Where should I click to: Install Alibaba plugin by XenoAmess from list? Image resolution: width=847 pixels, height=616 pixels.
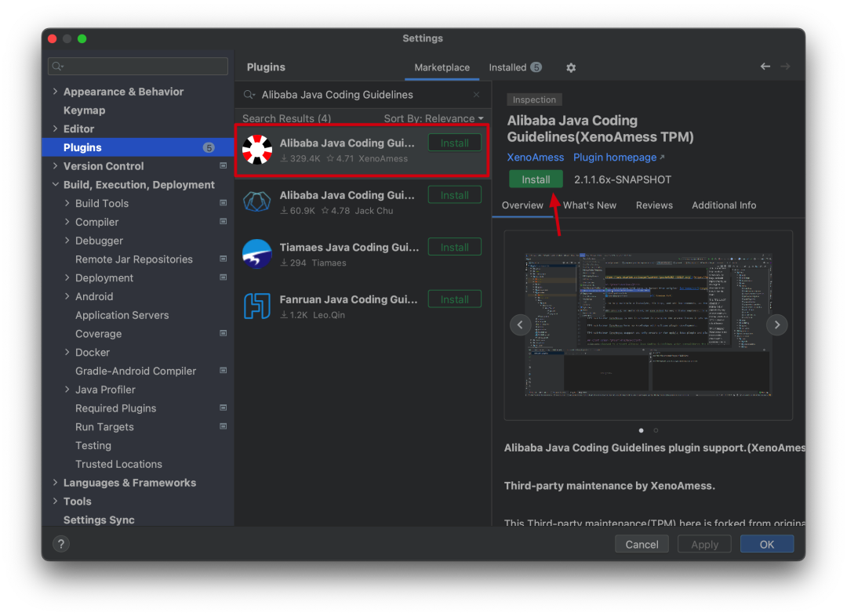coord(454,143)
